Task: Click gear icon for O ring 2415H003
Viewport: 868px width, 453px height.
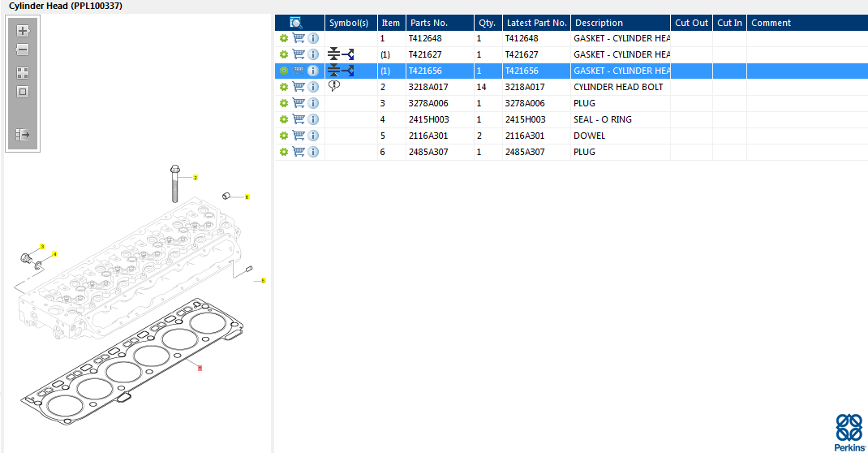Action: click(283, 119)
